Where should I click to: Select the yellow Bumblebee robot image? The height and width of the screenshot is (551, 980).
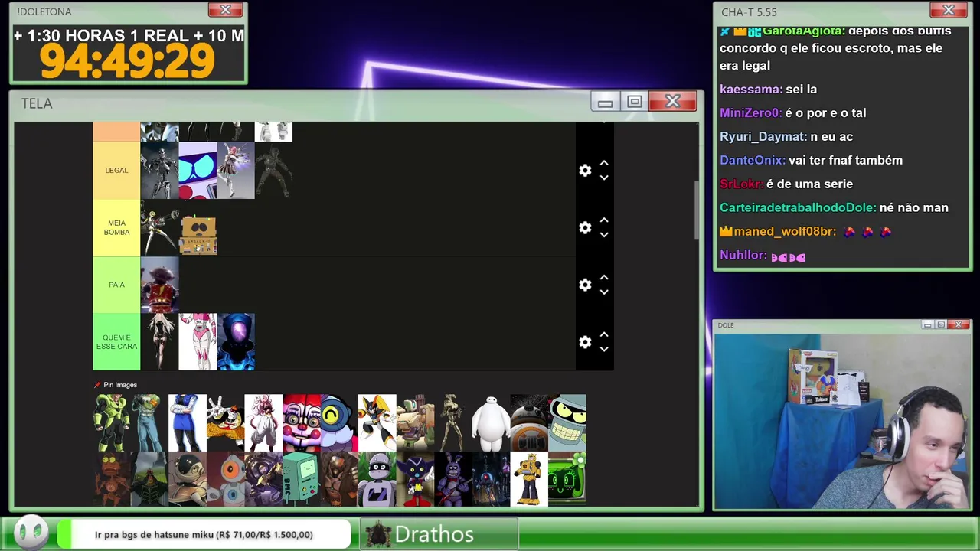pos(529,479)
